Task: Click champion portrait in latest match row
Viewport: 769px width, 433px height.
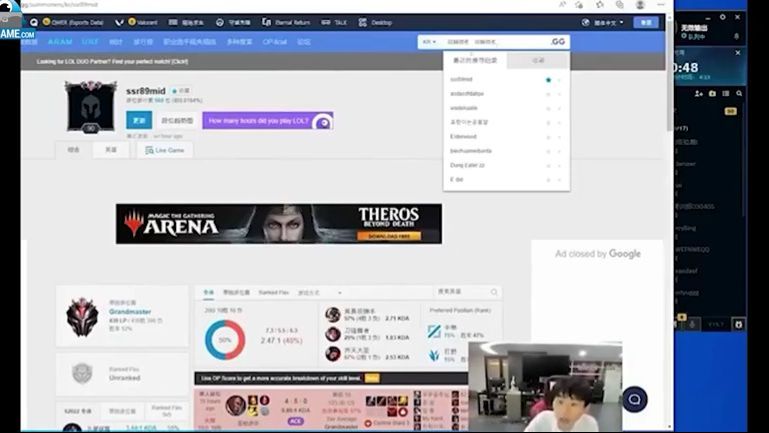Action: point(235,405)
